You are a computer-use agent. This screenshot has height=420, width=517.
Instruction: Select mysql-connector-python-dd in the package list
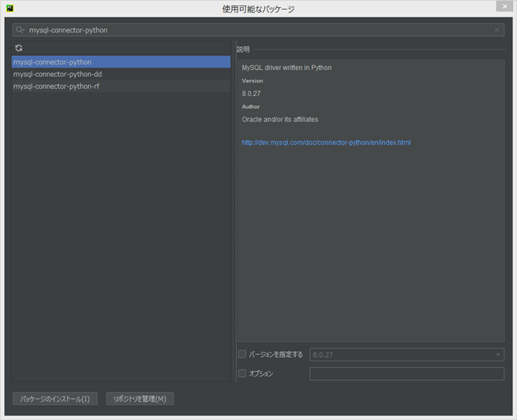(121, 74)
